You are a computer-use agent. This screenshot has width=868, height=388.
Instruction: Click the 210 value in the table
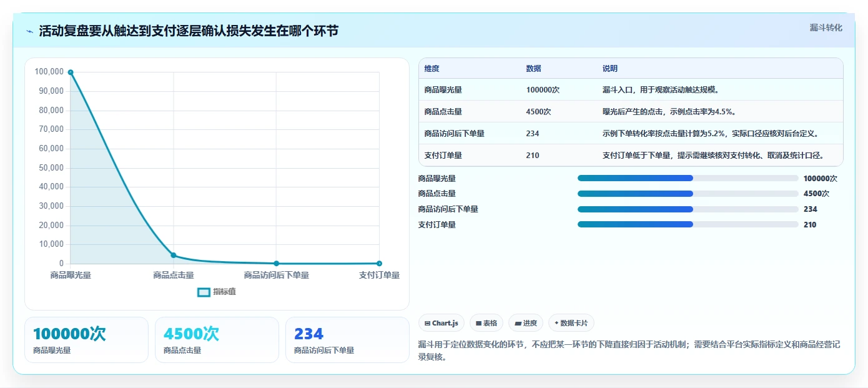point(533,156)
